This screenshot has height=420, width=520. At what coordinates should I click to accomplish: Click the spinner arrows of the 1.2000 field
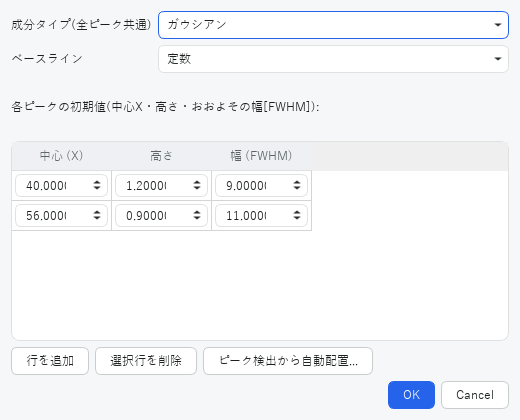[197, 185]
